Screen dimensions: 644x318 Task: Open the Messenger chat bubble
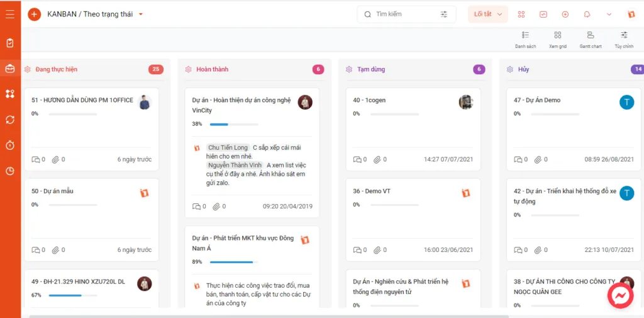620,295
